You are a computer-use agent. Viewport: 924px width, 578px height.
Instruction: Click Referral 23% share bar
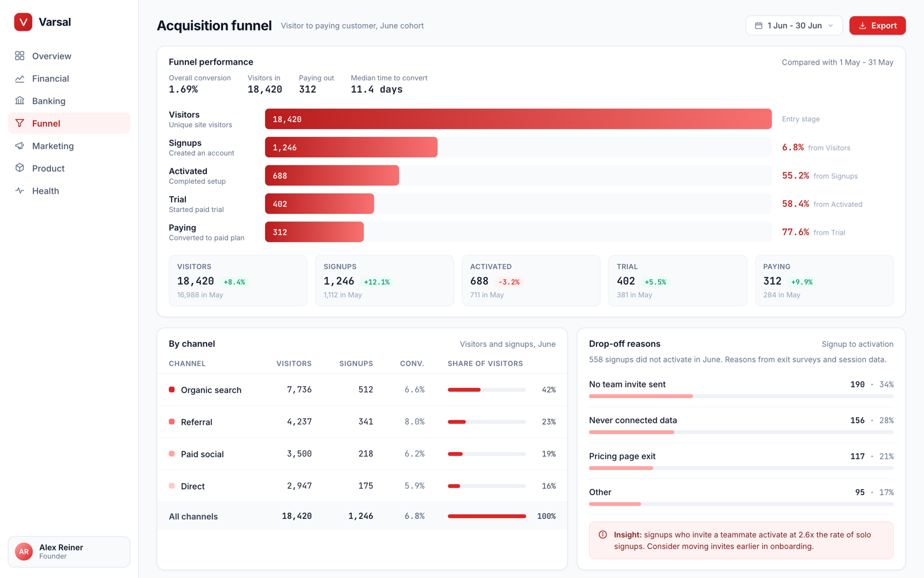(487, 422)
